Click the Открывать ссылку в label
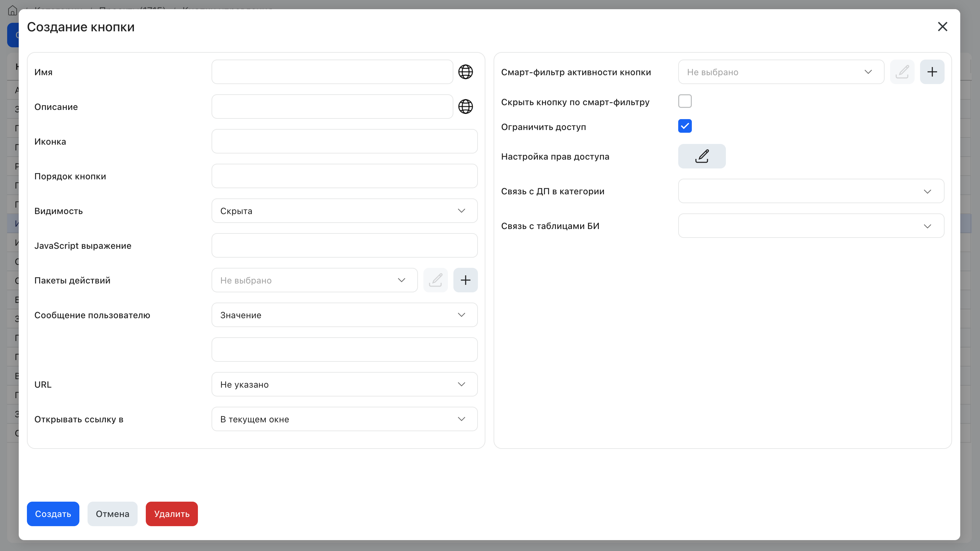This screenshot has height=551, width=980. pyautogui.click(x=79, y=419)
